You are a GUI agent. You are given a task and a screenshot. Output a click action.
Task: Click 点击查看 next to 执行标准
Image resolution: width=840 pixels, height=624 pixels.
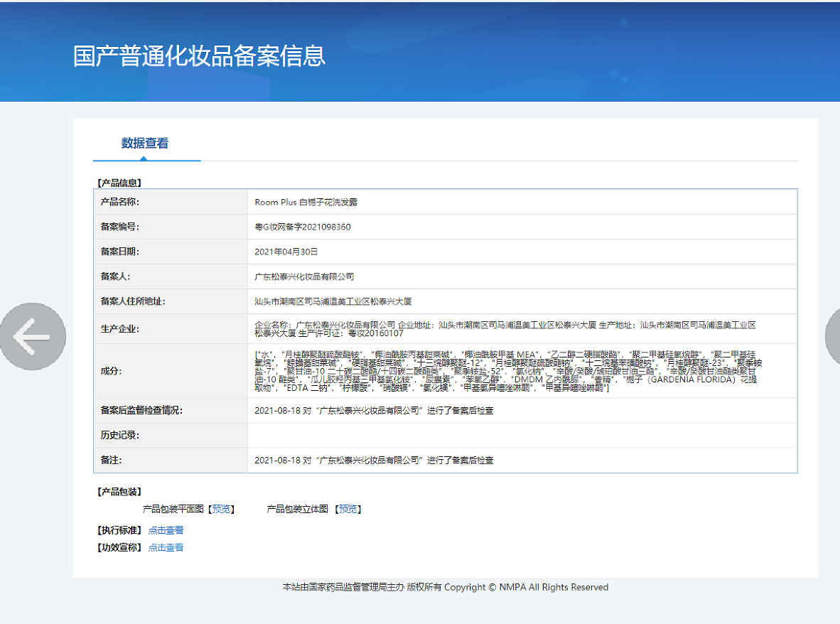[x=166, y=530]
